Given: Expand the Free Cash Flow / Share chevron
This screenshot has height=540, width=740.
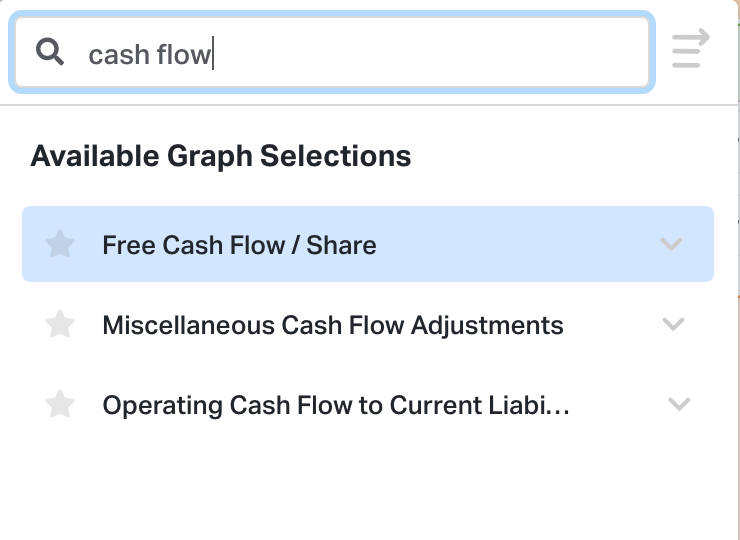Looking at the screenshot, I should (672, 244).
